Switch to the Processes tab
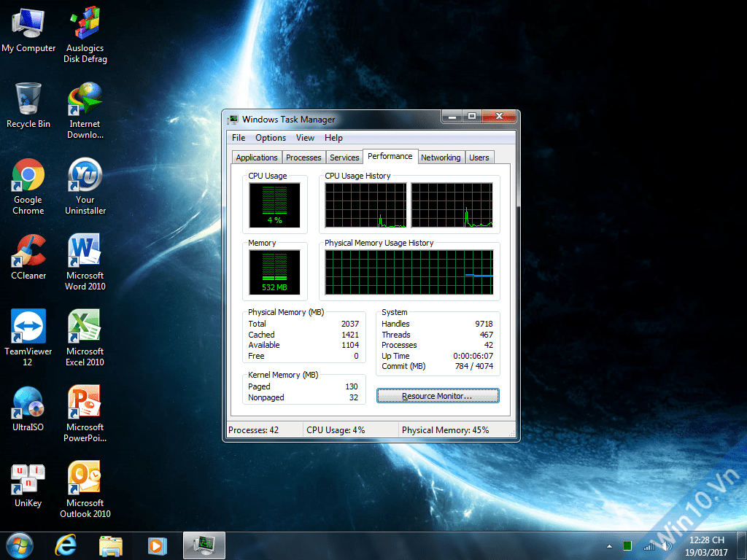The height and width of the screenshot is (560, 747). [303, 157]
